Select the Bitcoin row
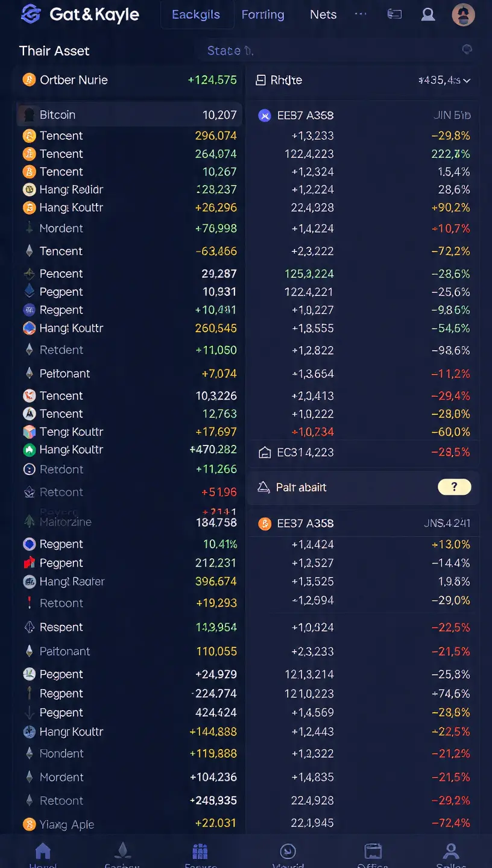 tap(129, 115)
